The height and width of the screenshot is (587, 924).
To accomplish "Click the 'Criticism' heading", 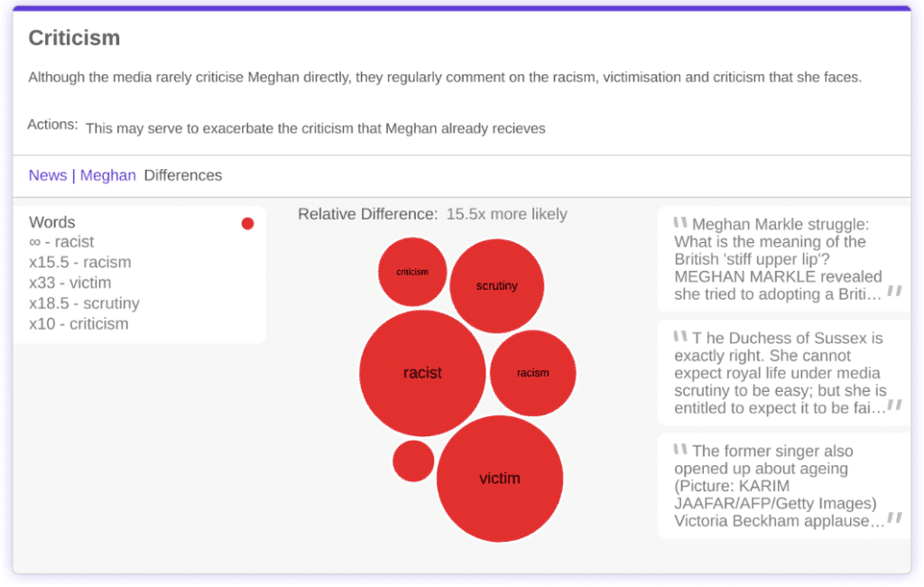I will point(74,38).
